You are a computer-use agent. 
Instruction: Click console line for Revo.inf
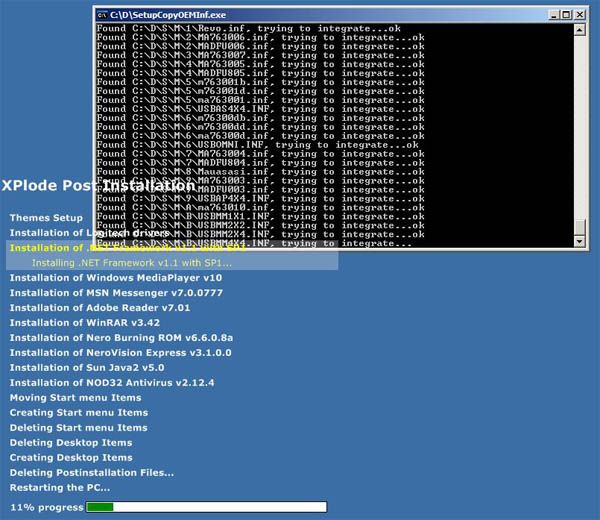(248, 28)
